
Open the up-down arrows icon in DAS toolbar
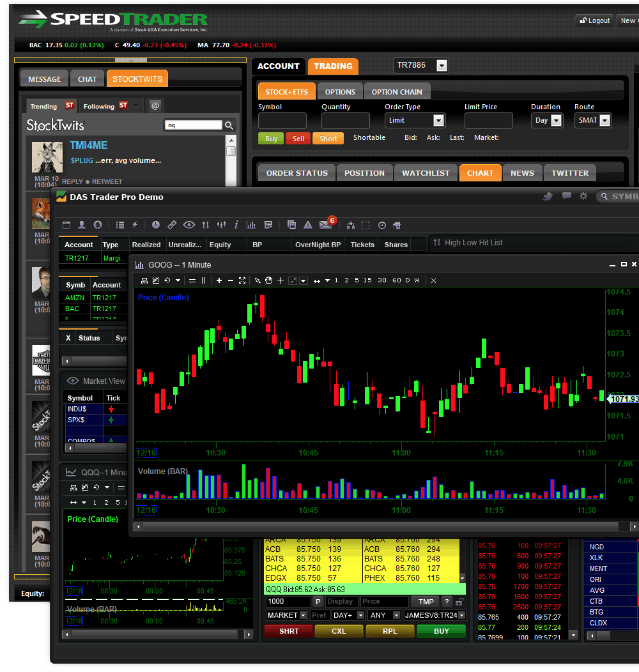(x=206, y=225)
